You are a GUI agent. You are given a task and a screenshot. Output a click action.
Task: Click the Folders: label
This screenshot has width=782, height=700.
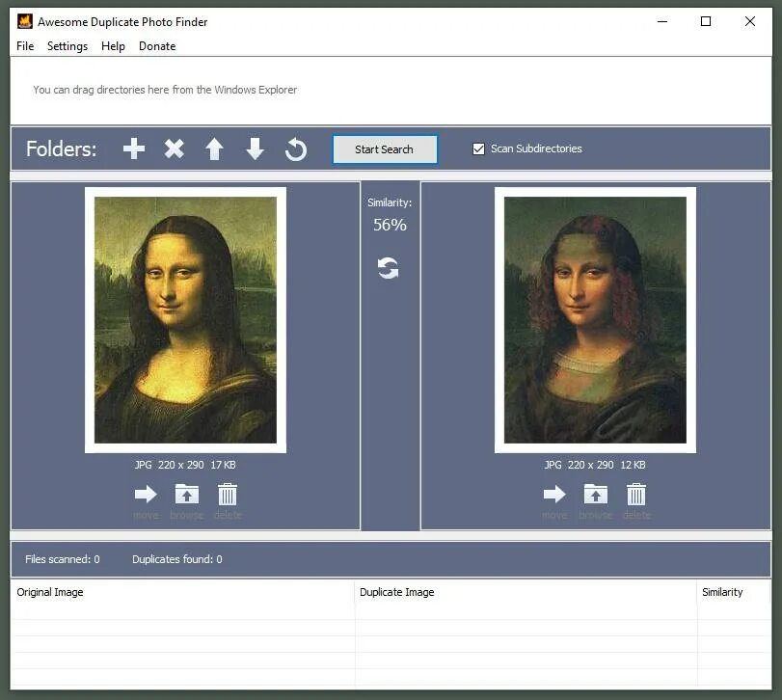pyautogui.click(x=62, y=149)
